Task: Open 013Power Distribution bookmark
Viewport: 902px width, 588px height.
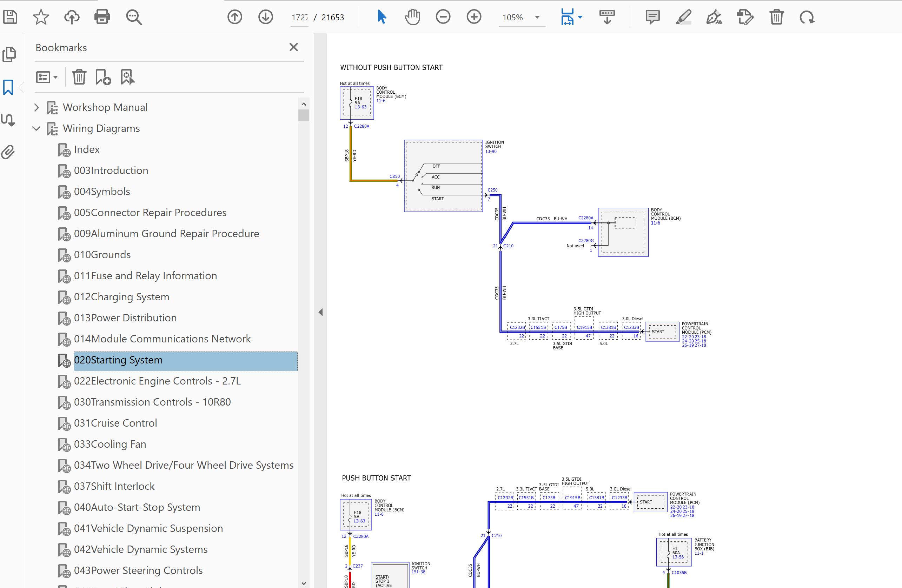Action: click(125, 318)
